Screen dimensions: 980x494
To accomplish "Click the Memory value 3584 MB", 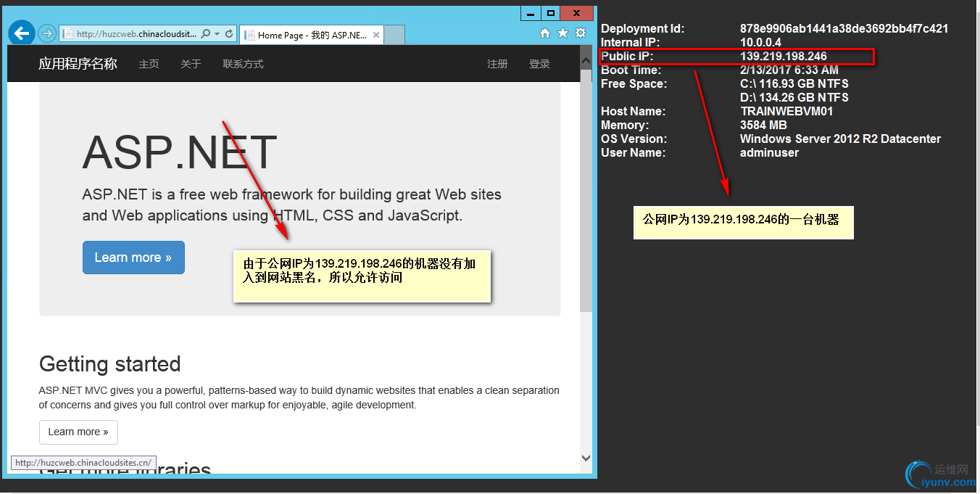I will [x=763, y=125].
